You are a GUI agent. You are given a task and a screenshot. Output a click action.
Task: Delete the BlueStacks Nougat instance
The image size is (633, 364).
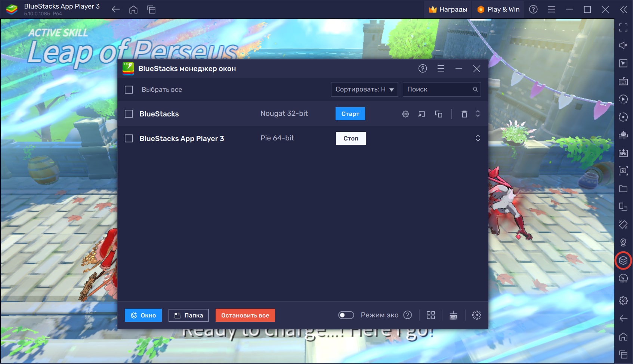[464, 114]
